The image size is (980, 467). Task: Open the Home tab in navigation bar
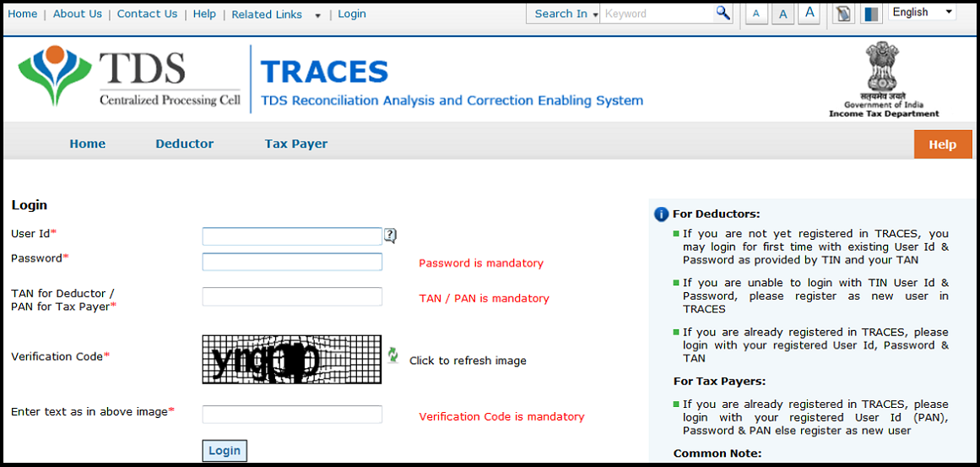click(88, 144)
